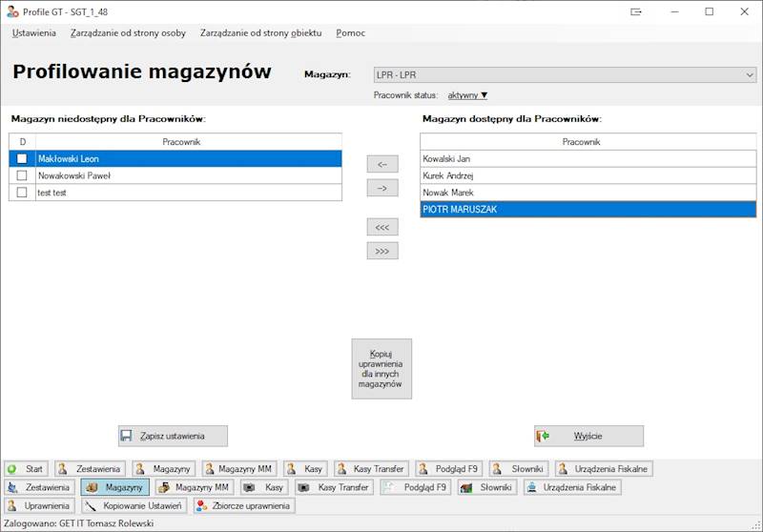
Task: Check the box beside Nowakowski Paweł
Action: tap(22, 175)
